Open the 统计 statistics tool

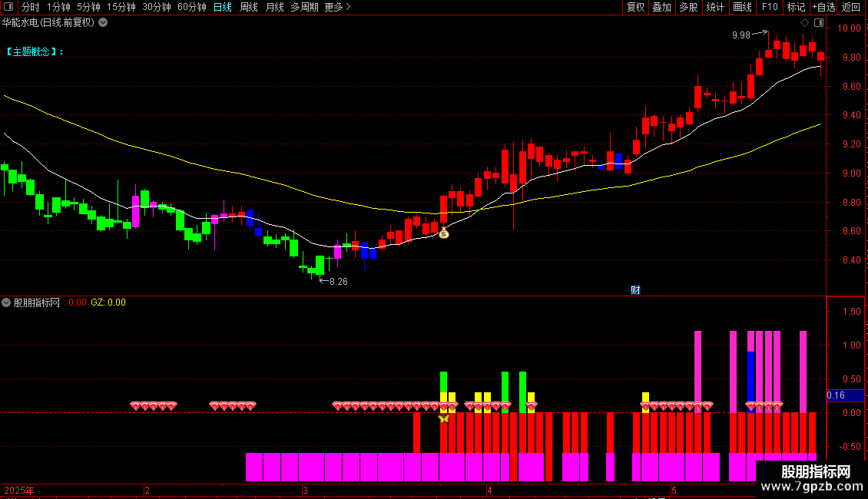click(715, 7)
